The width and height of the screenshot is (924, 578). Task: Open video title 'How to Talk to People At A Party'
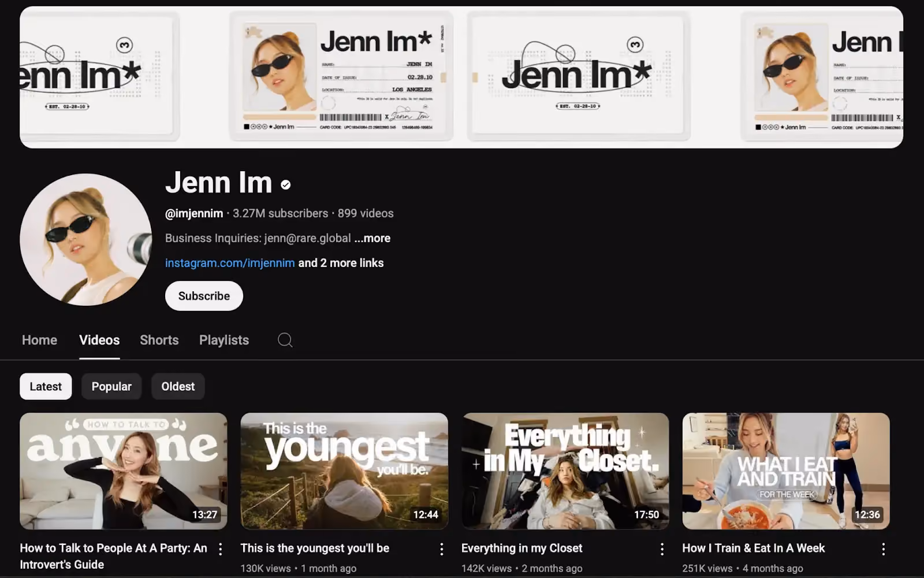(x=114, y=556)
